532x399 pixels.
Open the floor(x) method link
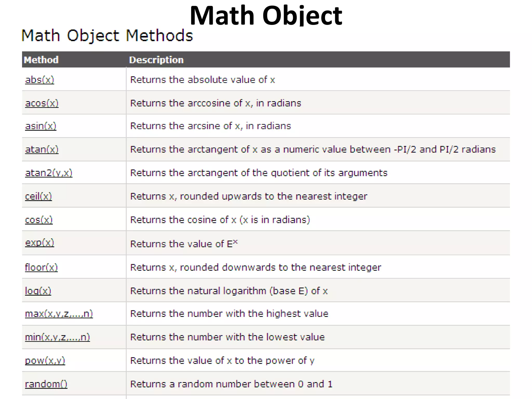coord(41,267)
